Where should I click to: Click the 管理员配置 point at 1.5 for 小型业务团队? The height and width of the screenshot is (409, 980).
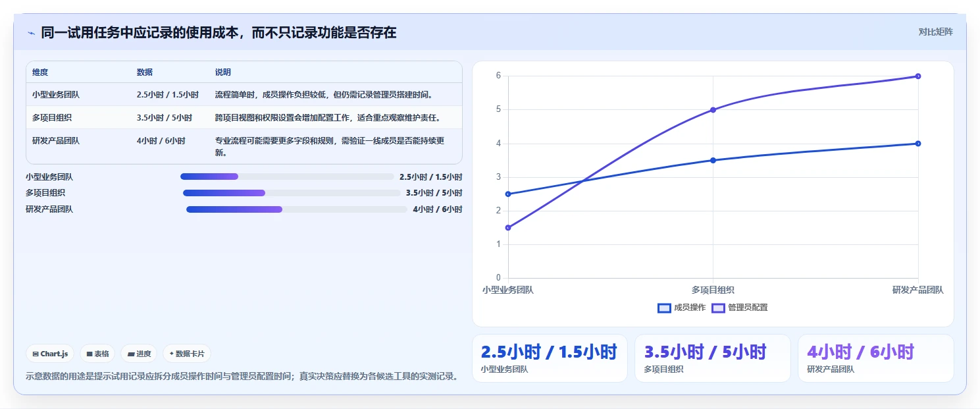point(508,228)
